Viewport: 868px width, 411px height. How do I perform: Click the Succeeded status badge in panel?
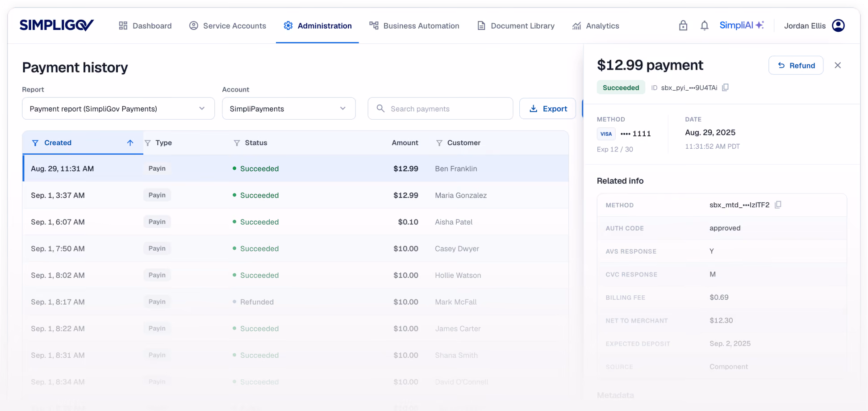(621, 88)
